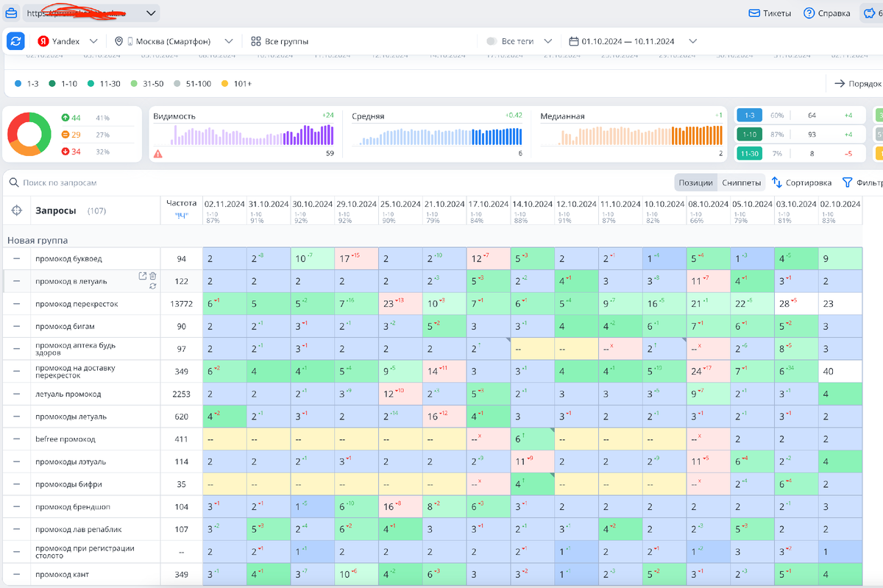Toggle the 31-50 legend series

(x=146, y=84)
